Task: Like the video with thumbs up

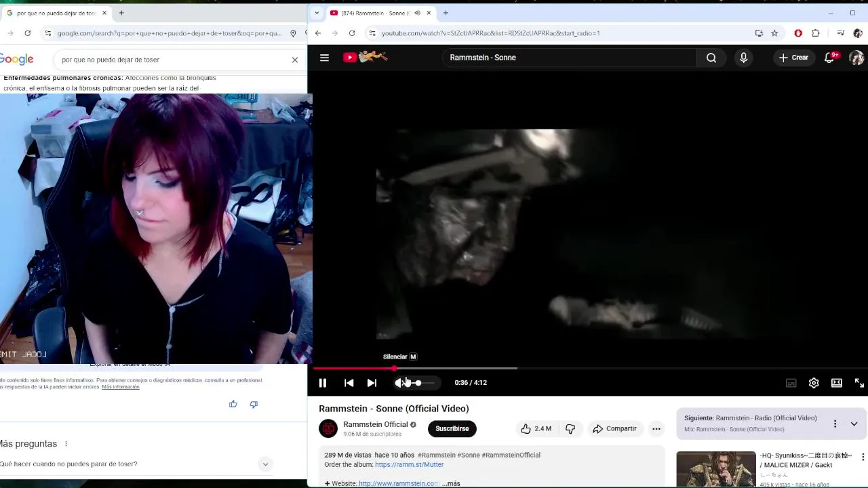Action: 536,428
